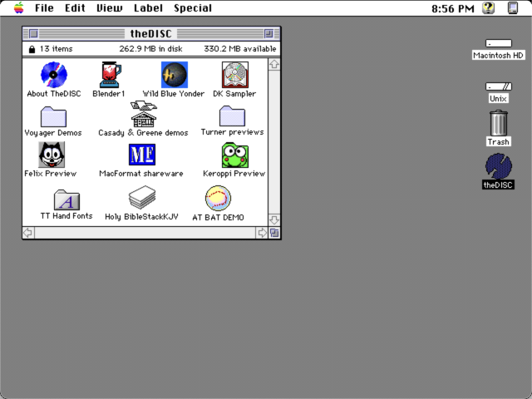The image size is (532, 399).
Task: Click the '330.2 MB available' text
Action: coord(240,49)
